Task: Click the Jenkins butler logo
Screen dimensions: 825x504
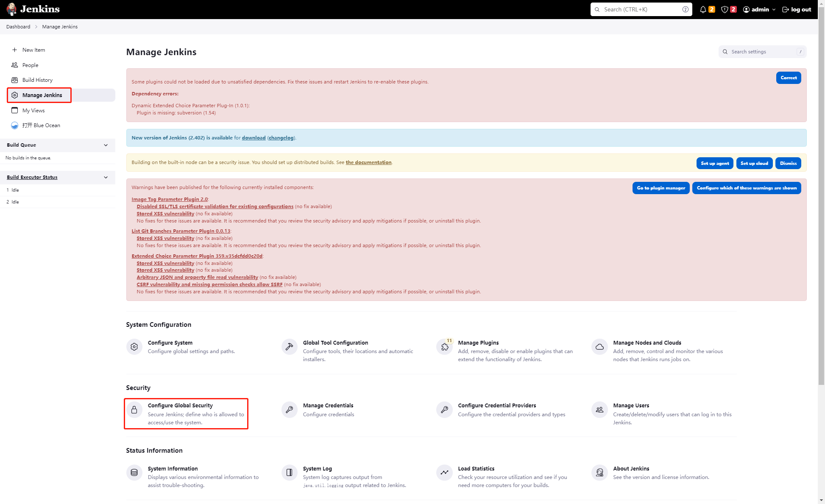Action: coord(12,9)
